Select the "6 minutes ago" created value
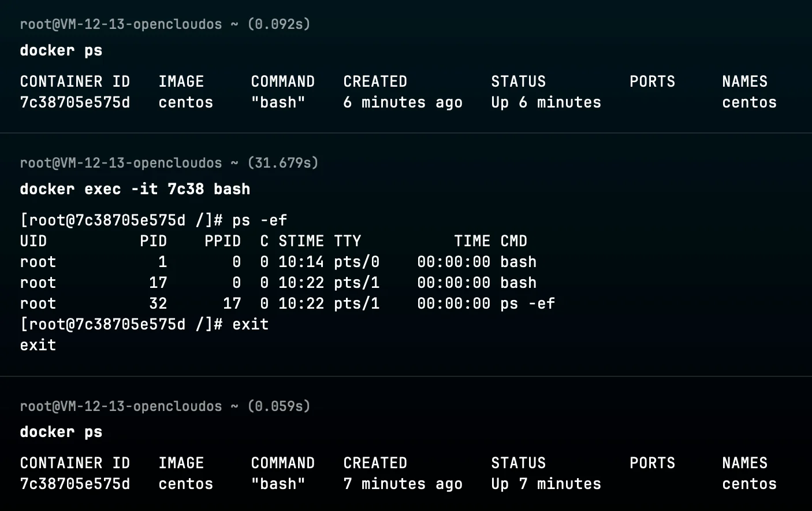 pyautogui.click(x=403, y=102)
